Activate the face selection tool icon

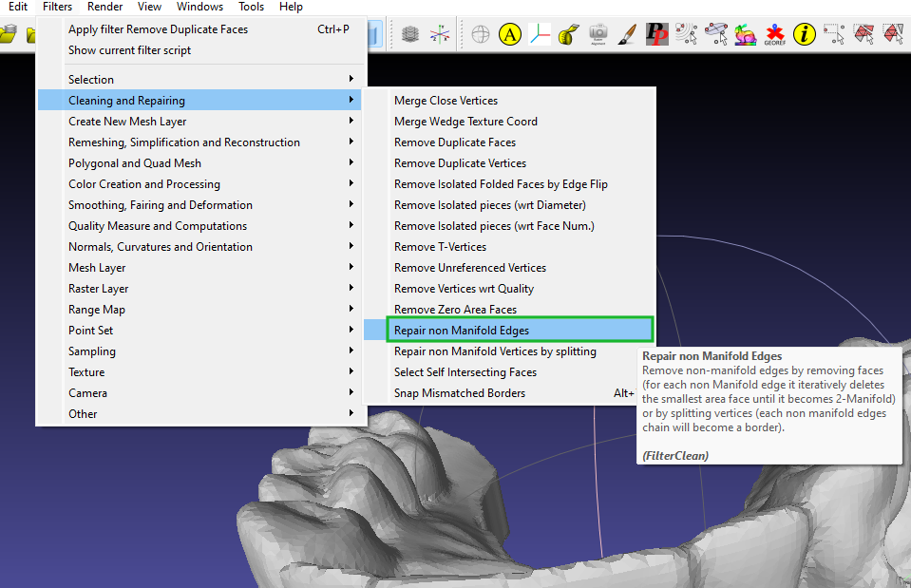pos(863,33)
